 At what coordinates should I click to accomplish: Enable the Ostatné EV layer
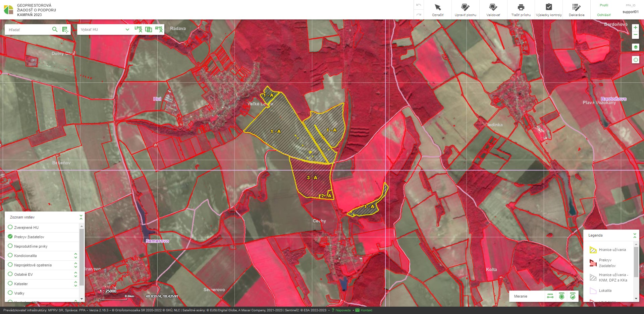tap(10, 274)
